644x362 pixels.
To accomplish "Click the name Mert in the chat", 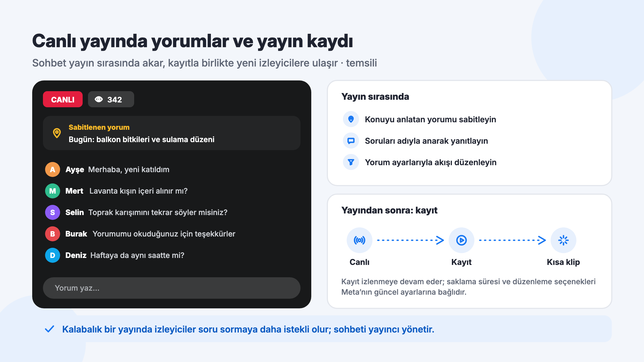I will coord(74,191).
